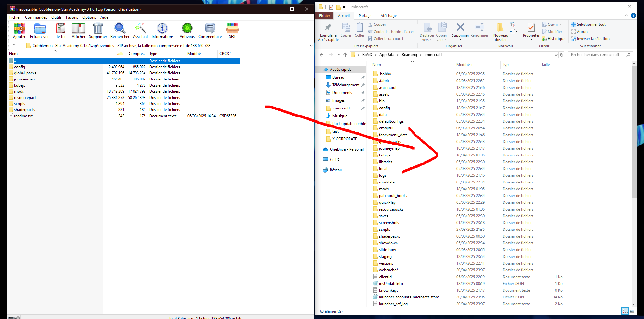The height and width of the screenshot is (319, 644).
Task: Click the Tester icon in WinRAR
Action: [61, 31]
